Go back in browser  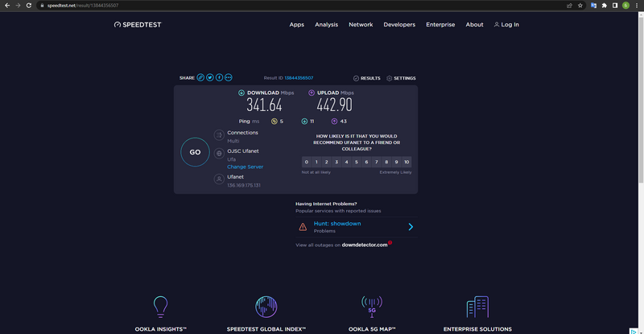coord(7,6)
